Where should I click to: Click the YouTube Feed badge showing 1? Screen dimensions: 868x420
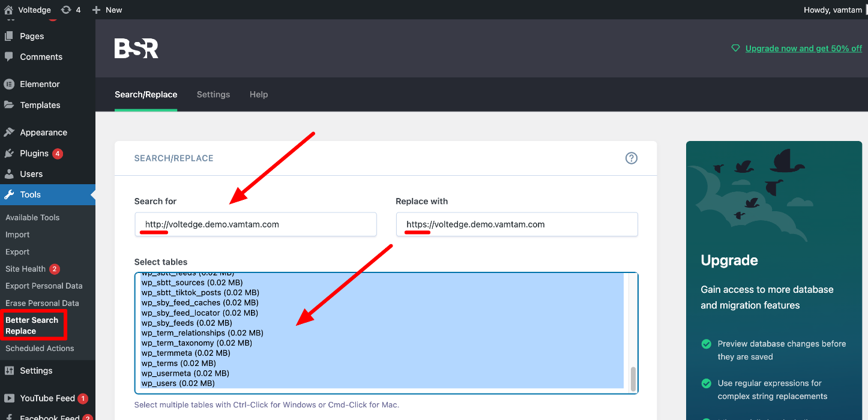(x=83, y=398)
